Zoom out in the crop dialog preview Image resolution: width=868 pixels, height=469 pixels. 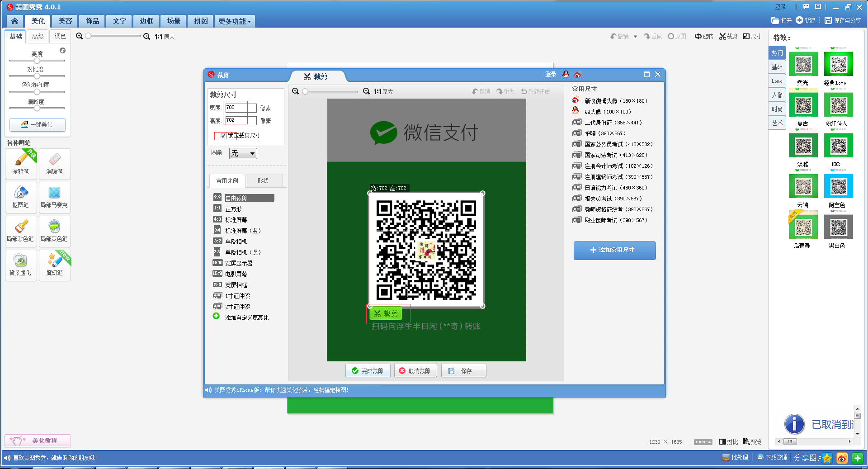[295, 91]
